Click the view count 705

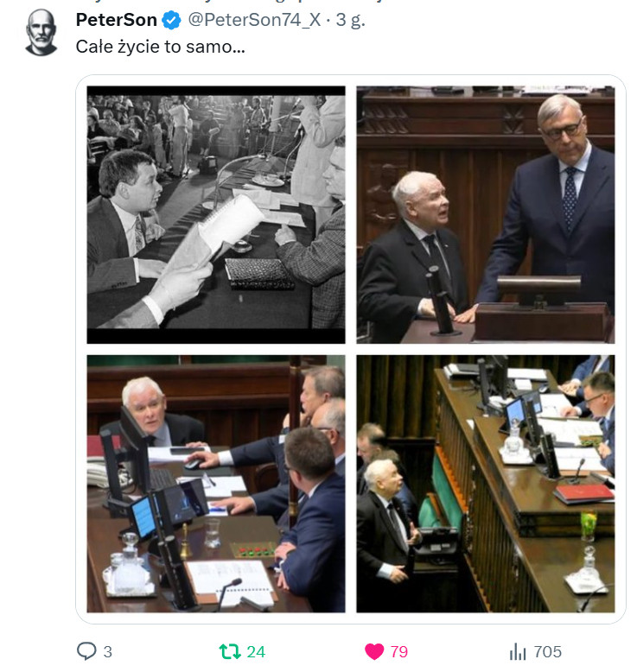pos(548,652)
